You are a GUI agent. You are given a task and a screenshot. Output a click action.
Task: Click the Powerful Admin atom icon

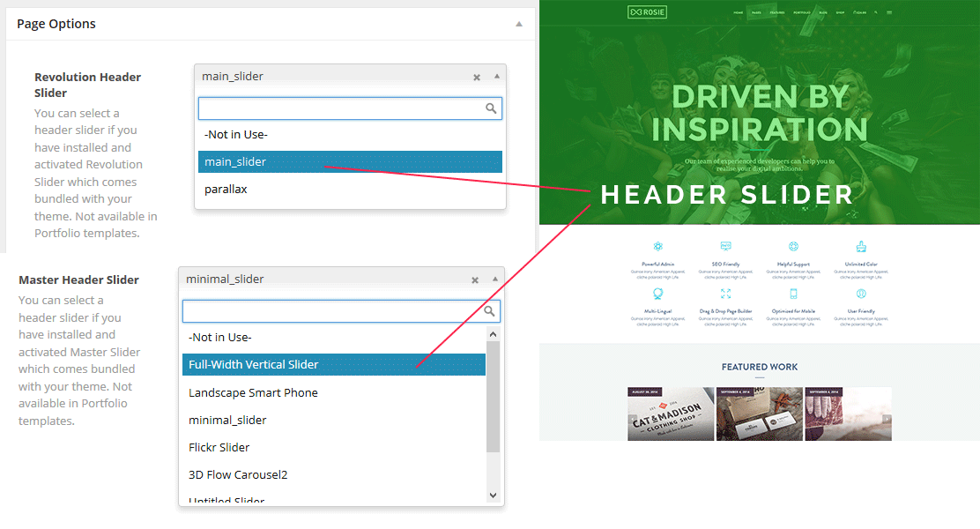[658, 247]
